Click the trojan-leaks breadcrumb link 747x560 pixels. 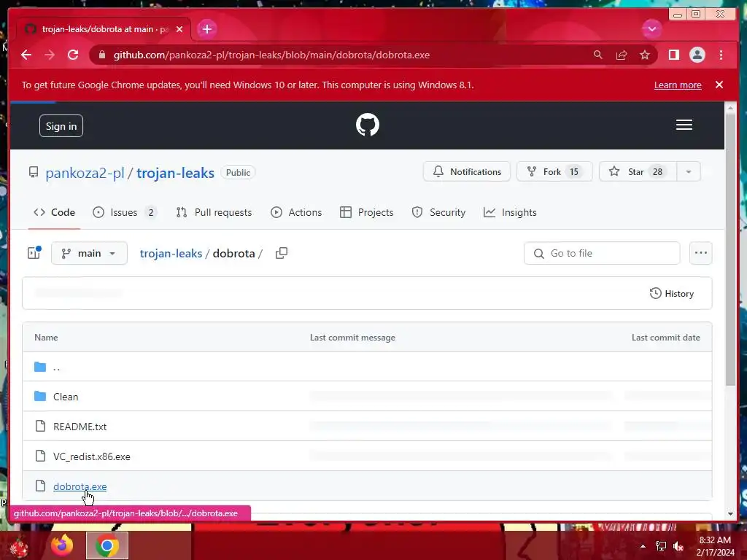171,253
